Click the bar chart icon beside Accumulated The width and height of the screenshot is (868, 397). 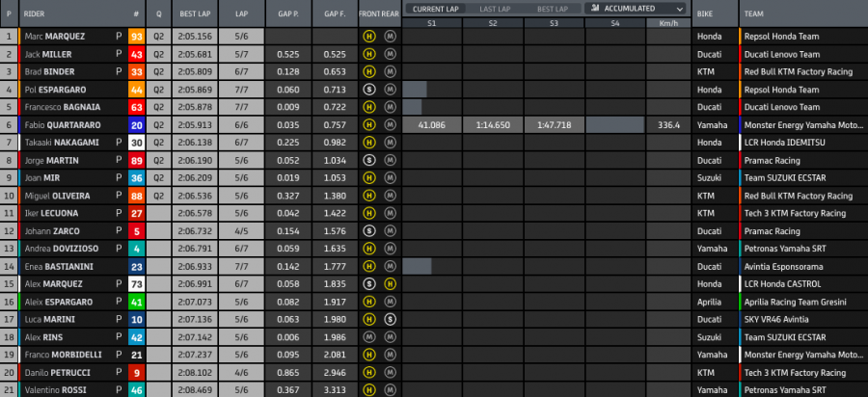coord(591,9)
